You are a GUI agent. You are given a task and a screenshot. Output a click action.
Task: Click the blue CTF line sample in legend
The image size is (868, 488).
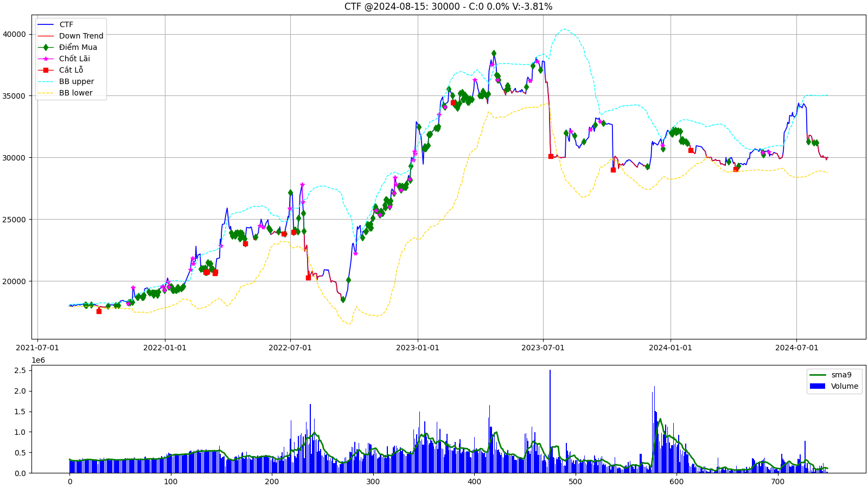tap(46, 24)
